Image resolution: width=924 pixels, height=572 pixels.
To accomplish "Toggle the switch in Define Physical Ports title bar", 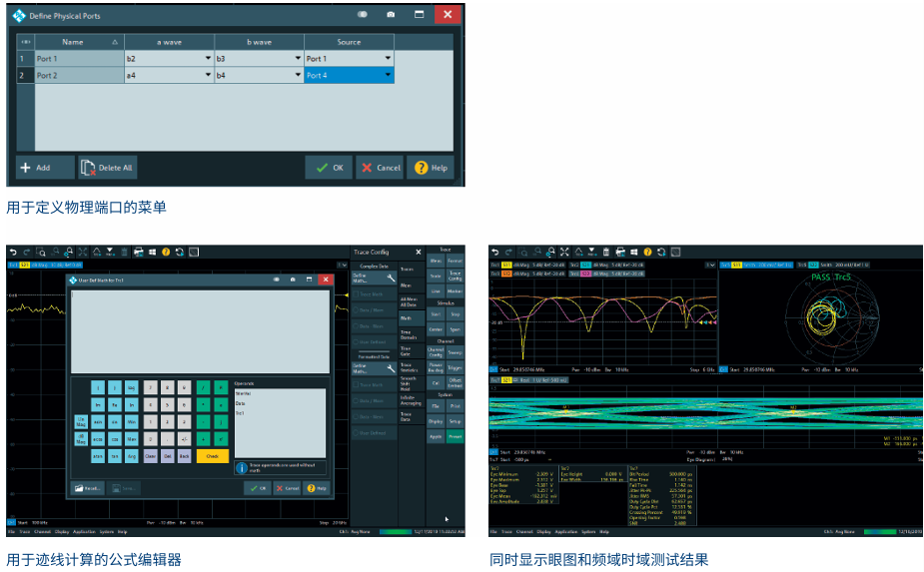I will click(x=363, y=15).
